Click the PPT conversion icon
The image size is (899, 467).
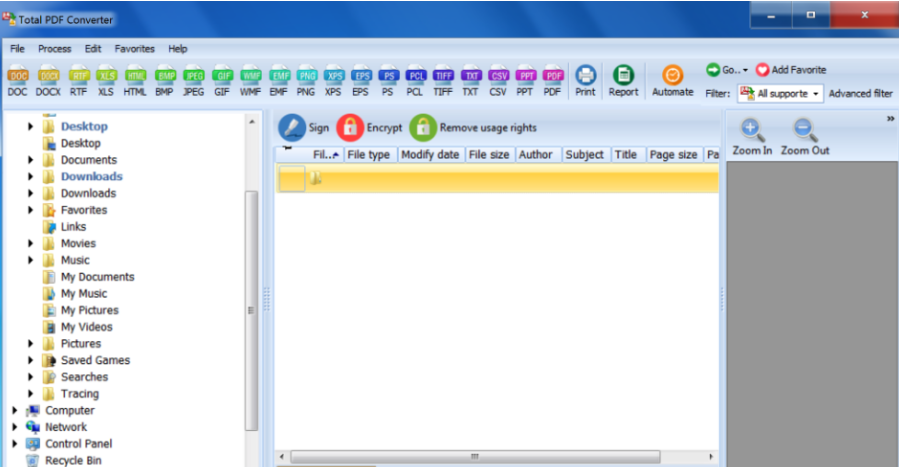(x=525, y=81)
